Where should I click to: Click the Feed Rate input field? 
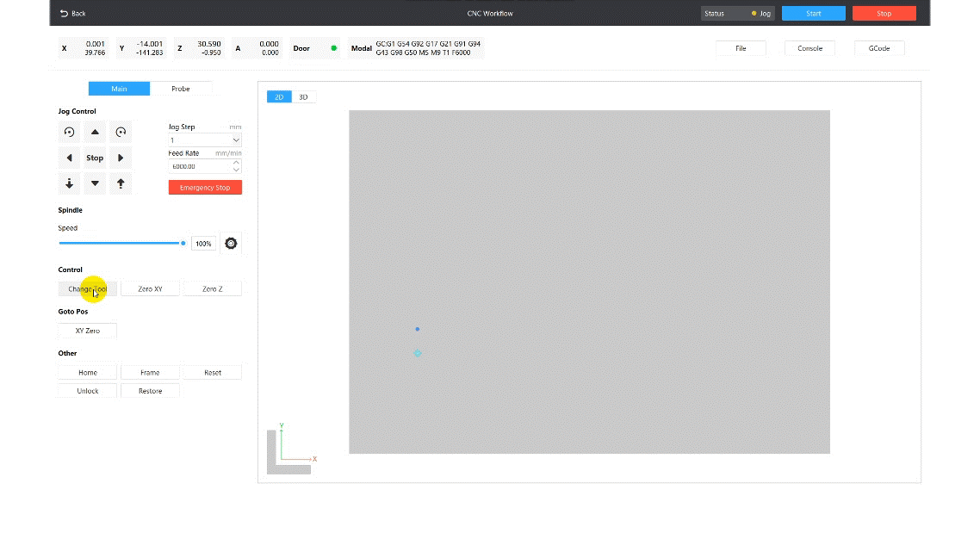(x=200, y=164)
